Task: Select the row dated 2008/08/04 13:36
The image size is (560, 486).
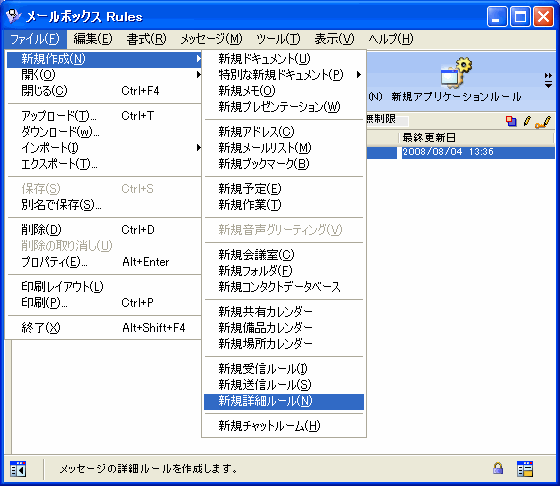Action: 461,152
